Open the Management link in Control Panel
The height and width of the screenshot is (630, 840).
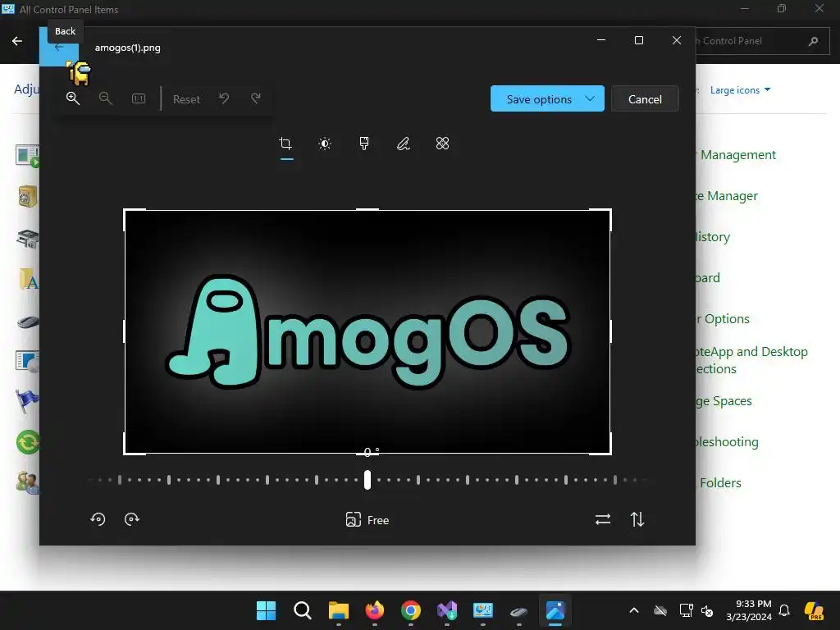coord(738,155)
